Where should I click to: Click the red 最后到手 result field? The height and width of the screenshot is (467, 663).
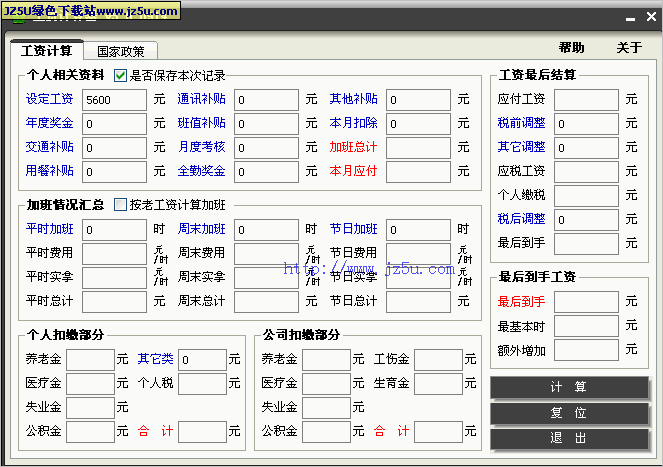(x=586, y=302)
